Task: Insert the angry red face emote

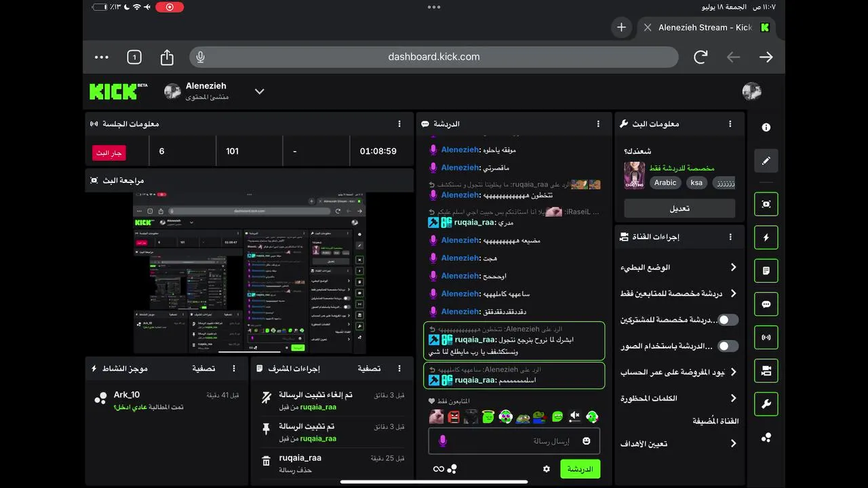Action: (454, 417)
